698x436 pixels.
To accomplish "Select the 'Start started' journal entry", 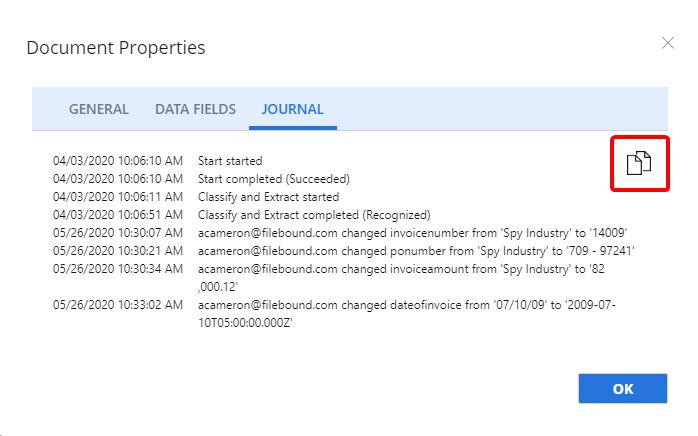I will (x=230, y=160).
